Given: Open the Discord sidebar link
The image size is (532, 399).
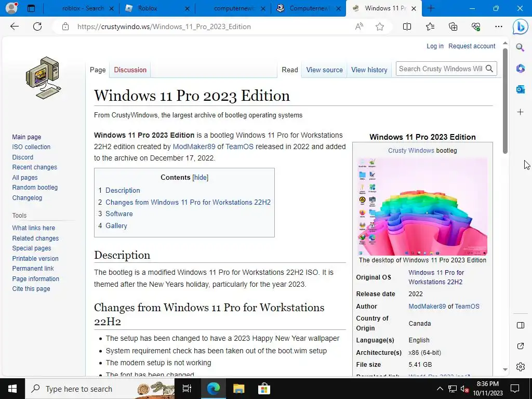Looking at the screenshot, I should 23,157.
